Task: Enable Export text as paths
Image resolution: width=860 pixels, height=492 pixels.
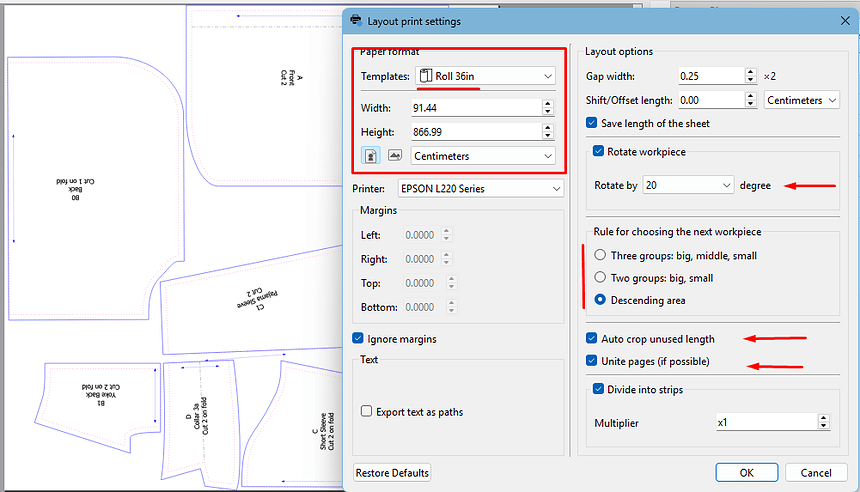Action: coord(367,411)
